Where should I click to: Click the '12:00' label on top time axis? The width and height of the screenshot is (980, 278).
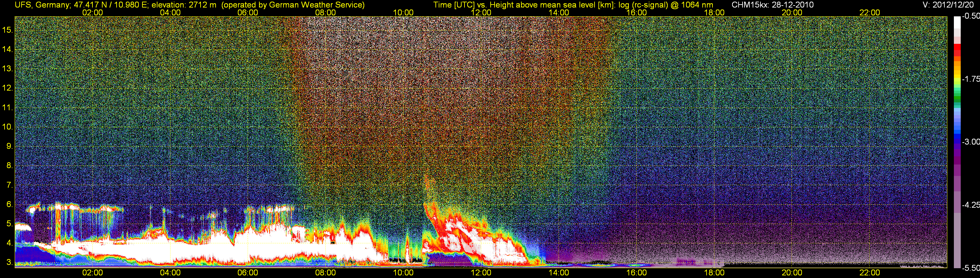click(481, 12)
